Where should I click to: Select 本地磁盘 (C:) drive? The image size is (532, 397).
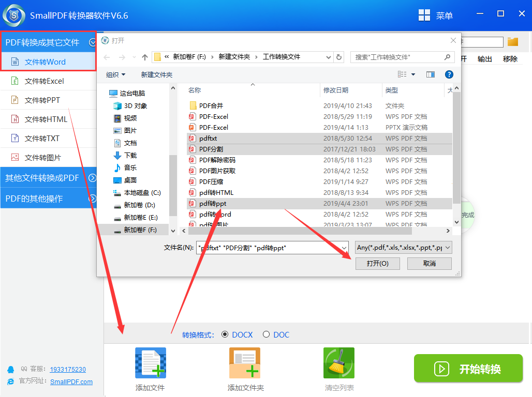click(x=137, y=193)
